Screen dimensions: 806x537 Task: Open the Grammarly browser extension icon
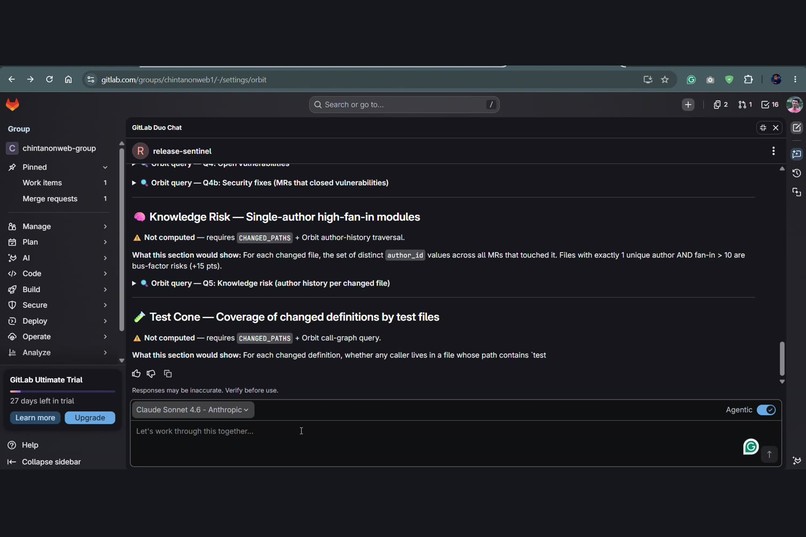click(x=691, y=80)
